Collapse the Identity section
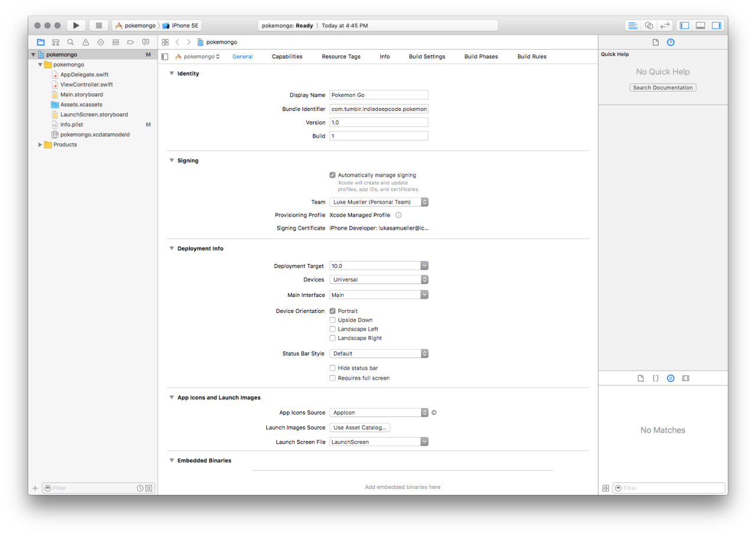The height and width of the screenshot is (535, 756). point(172,74)
